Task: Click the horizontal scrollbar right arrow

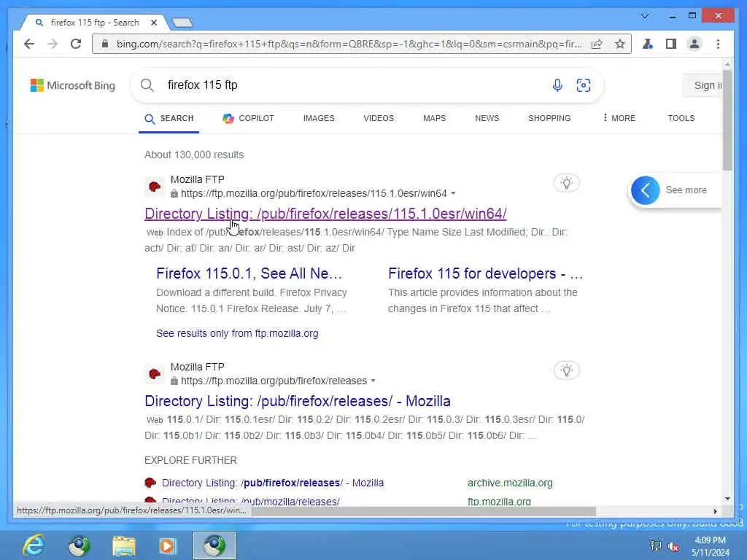Action: point(715,511)
